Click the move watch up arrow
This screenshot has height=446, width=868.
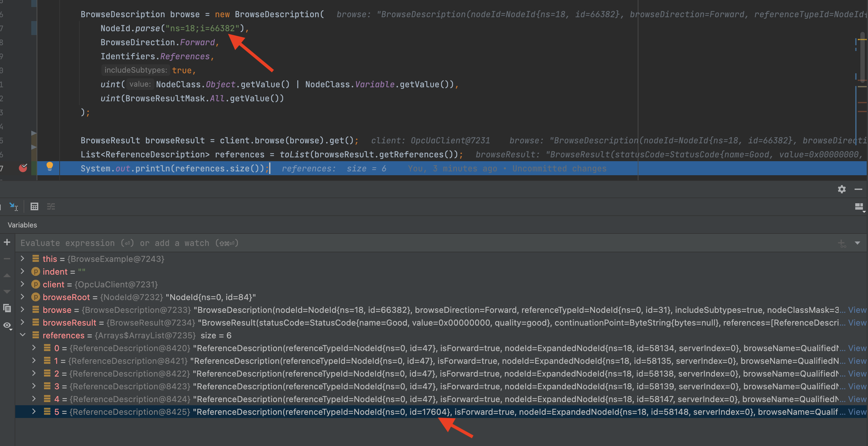tap(7, 275)
